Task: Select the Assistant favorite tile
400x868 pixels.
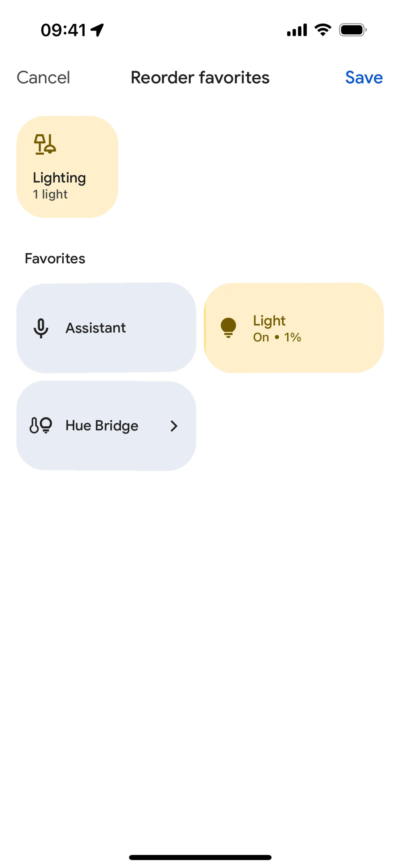Action: click(106, 327)
